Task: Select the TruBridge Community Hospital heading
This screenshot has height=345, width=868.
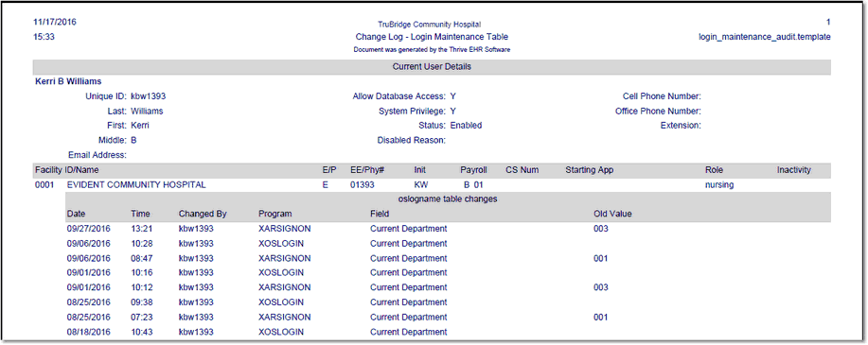Action: pyautogui.click(x=429, y=25)
